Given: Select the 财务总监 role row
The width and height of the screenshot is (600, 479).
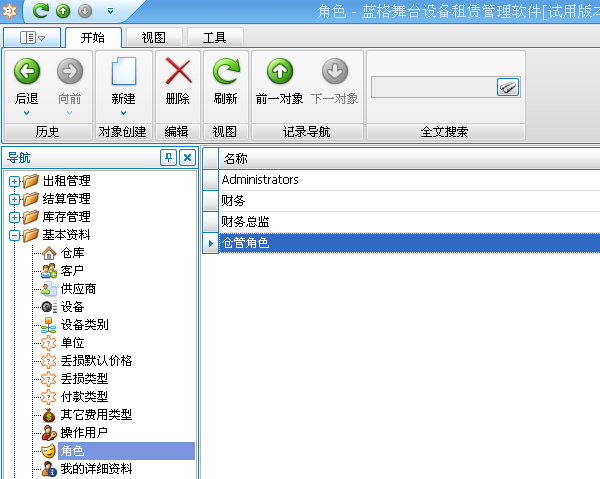Looking at the screenshot, I should 409,222.
